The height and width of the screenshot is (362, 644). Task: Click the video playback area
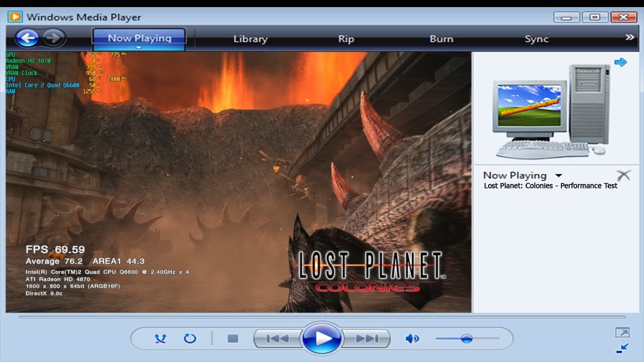click(x=238, y=182)
